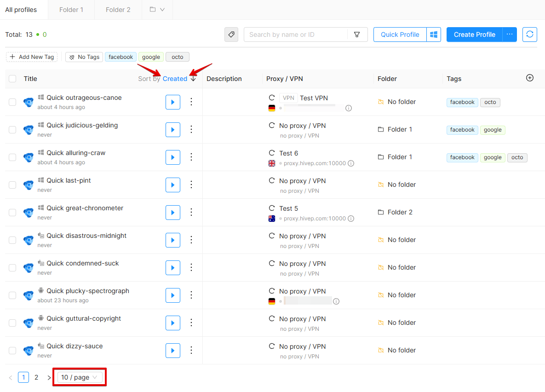
Task: Add a table column with plus icon
Action: click(530, 78)
